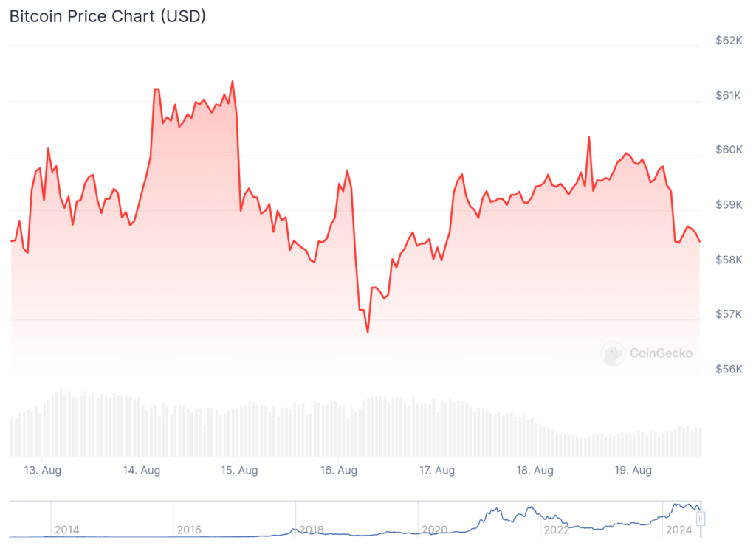Image resolution: width=756 pixels, height=551 pixels.
Task: Click the $62K price axis label
Action: [729, 41]
